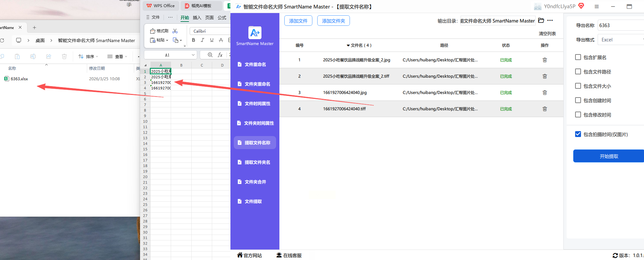644x260 pixels.
Task: Click the Italic formatting icon in WPS
Action: [202, 40]
